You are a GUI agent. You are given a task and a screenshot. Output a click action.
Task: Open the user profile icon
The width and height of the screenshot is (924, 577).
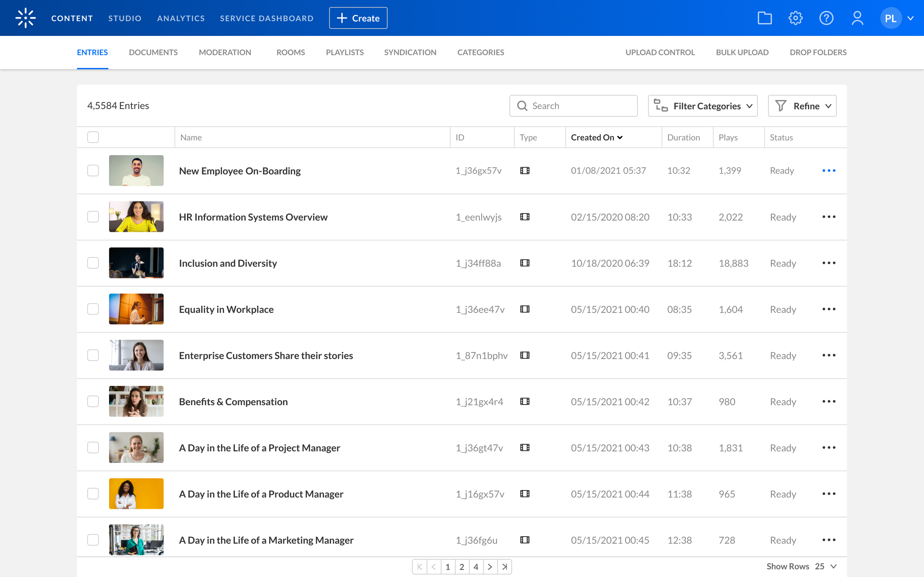pyautogui.click(x=857, y=18)
